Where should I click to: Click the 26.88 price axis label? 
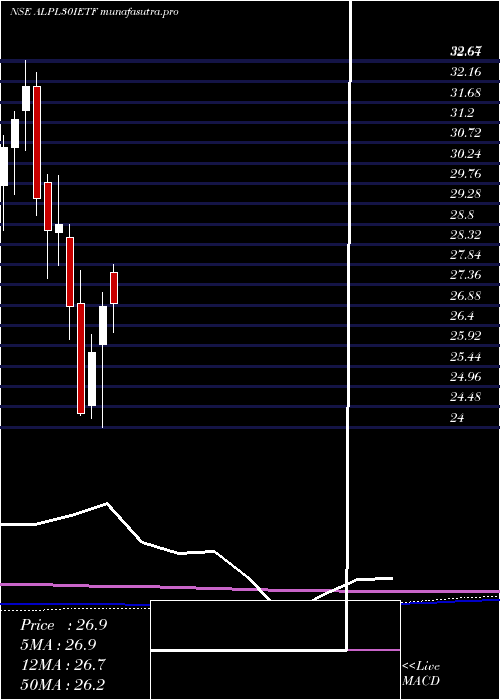[x=466, y=296]
